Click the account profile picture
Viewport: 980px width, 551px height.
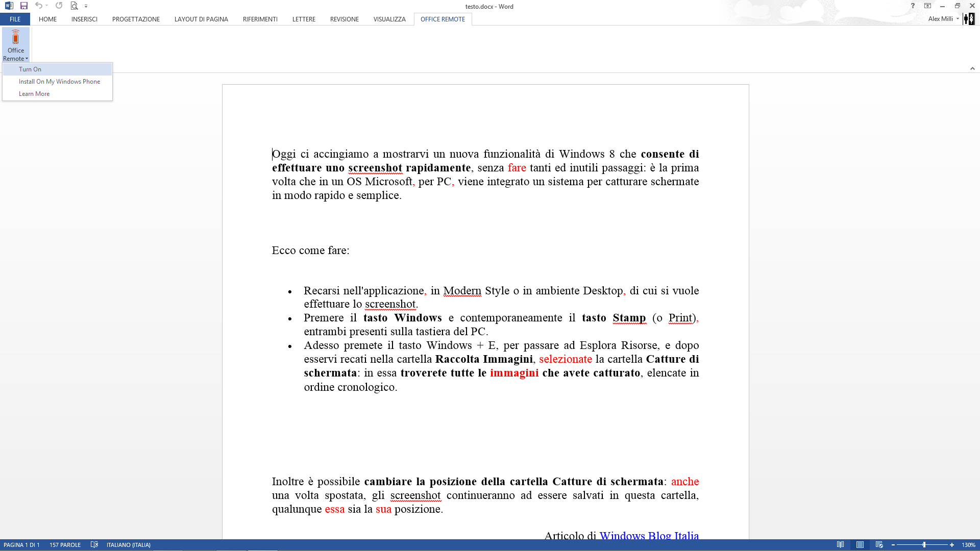(969, 19)
